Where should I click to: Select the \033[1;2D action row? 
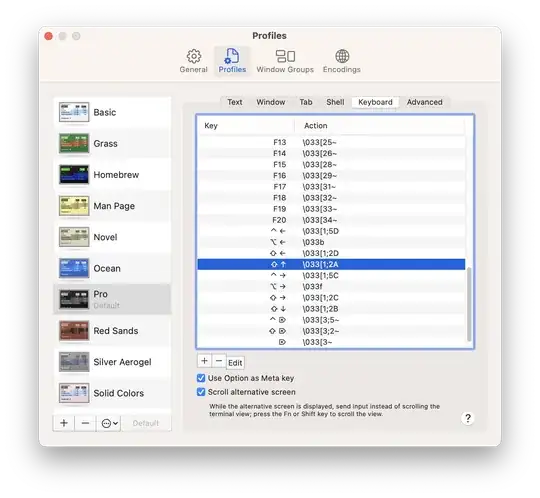coord(331,253)
